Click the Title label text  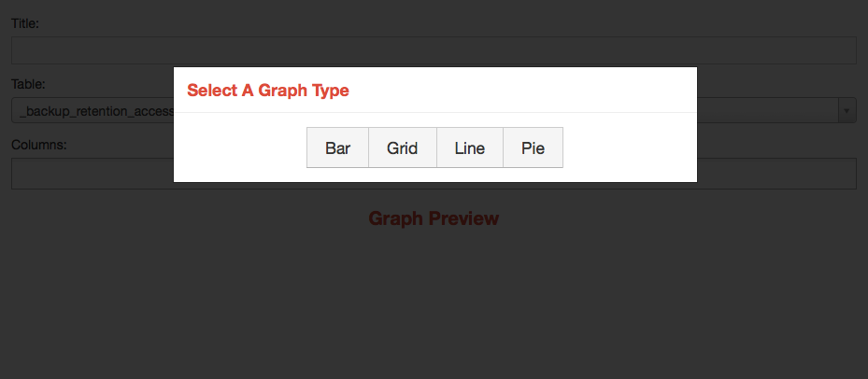(x=25, y=22)
